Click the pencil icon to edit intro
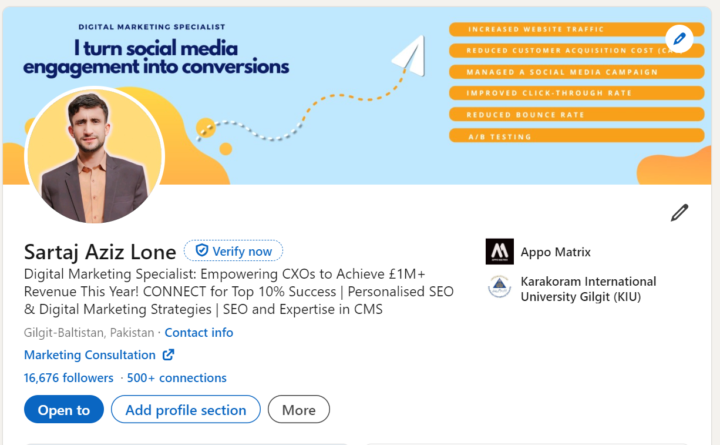 tap(679, 213)
